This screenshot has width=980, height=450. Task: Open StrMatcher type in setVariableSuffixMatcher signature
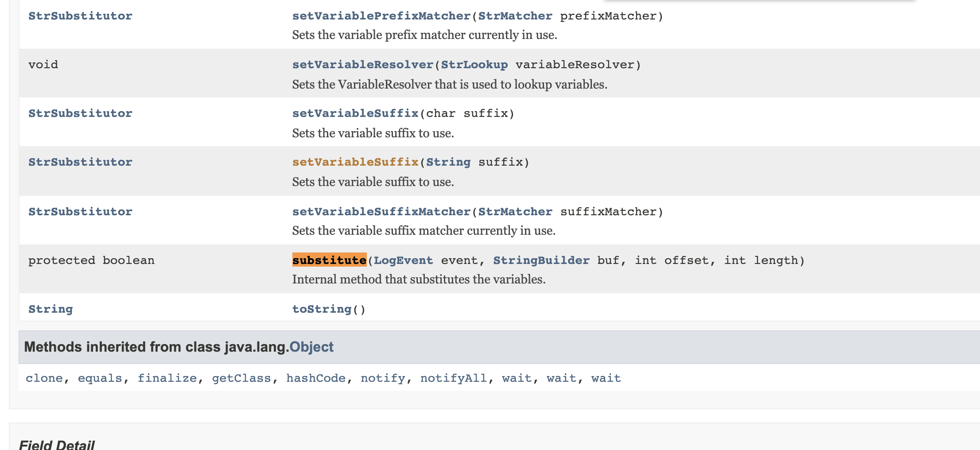pos(515,212)
